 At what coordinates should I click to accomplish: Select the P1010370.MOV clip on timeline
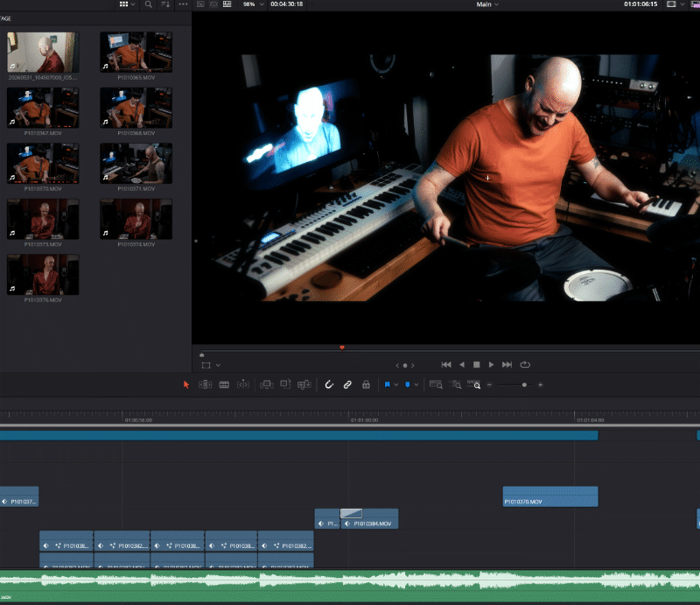click(x=550, y=496)
